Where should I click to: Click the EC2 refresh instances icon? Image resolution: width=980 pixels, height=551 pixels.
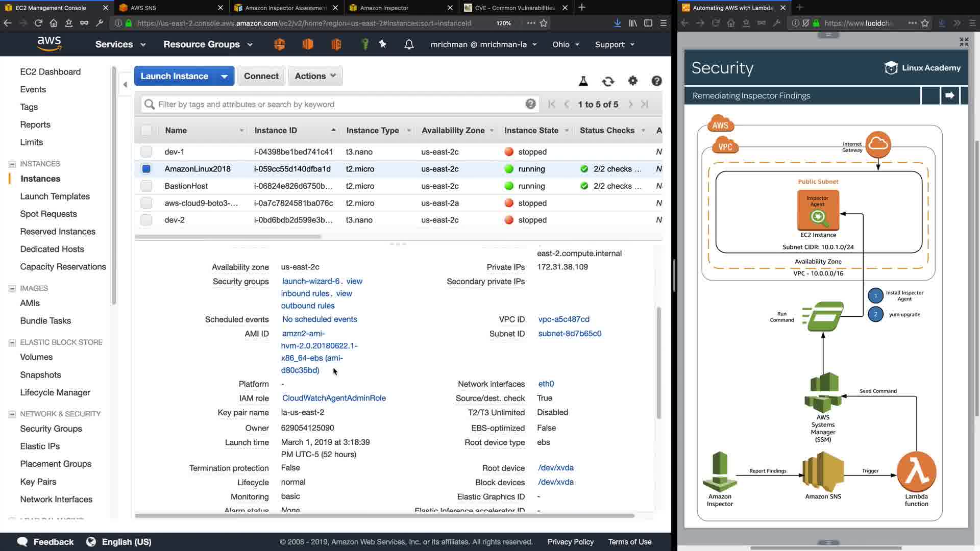607,81
